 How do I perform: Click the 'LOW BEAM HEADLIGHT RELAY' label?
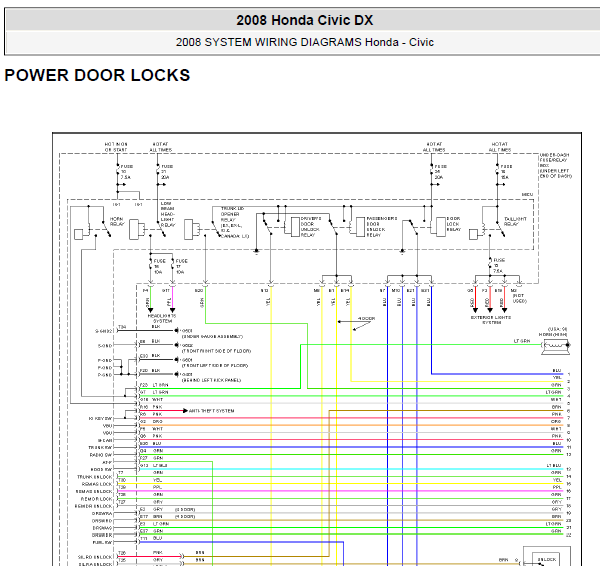(x=168, y=214)
